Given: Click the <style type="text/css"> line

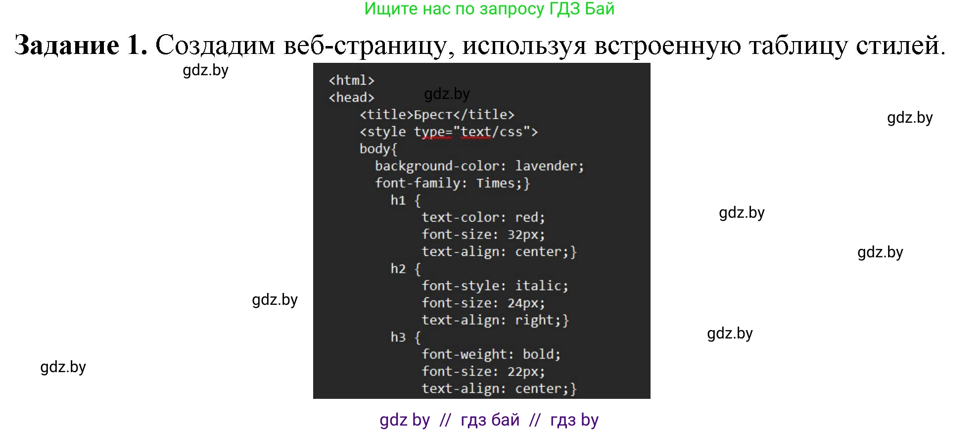Looking at the screenshot, I should coord(448,132).
